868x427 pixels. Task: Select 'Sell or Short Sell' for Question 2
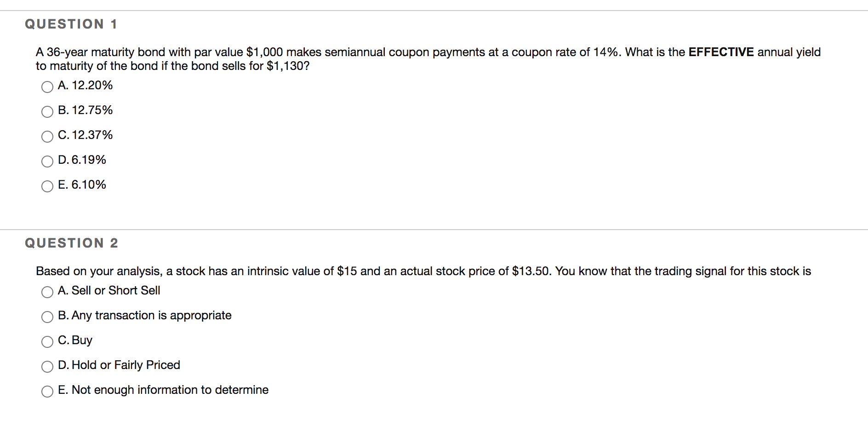(47, 292)
